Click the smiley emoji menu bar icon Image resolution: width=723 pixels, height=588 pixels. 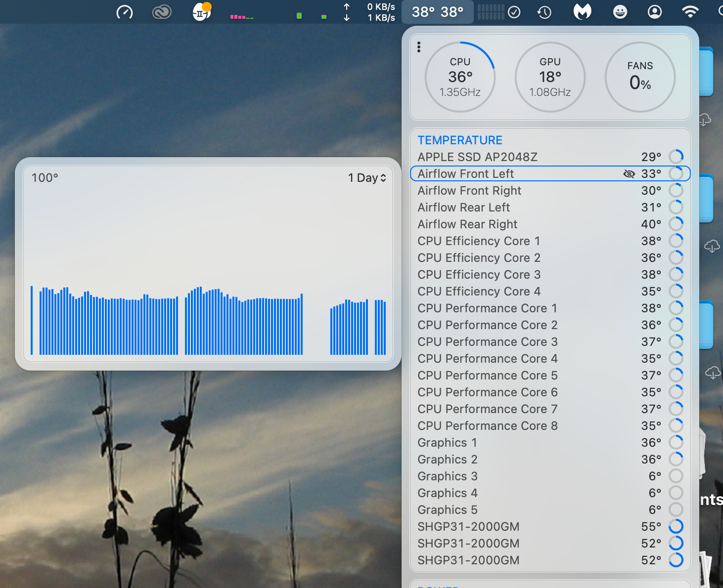point(620,12)
